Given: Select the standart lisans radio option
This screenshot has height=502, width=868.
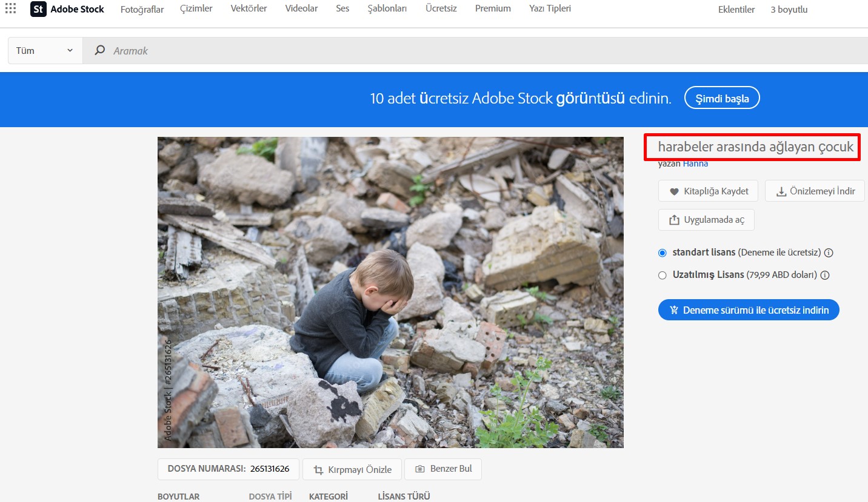Looking at the screenshot, I should (663, 253).
